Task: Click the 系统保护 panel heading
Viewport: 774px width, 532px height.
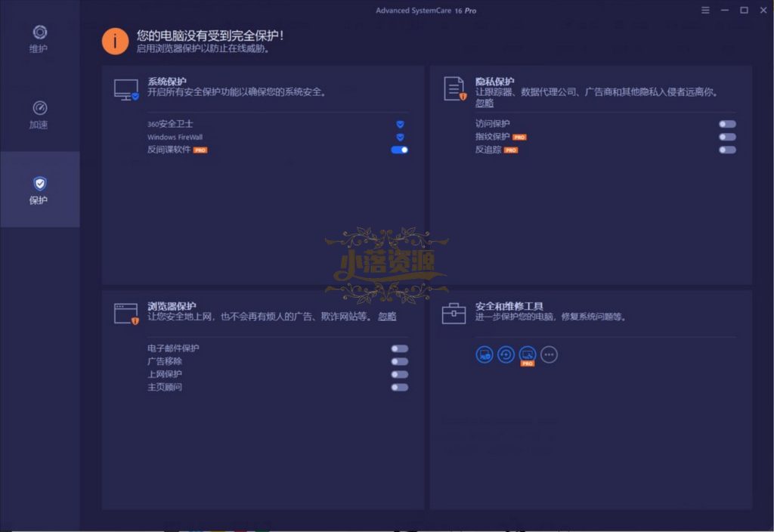Action: 167,82
